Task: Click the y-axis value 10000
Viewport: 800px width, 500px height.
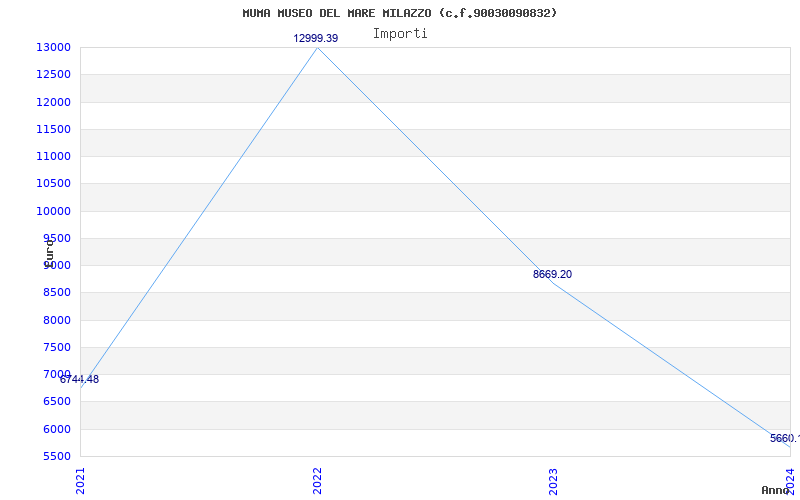Action: coord(53,211)
